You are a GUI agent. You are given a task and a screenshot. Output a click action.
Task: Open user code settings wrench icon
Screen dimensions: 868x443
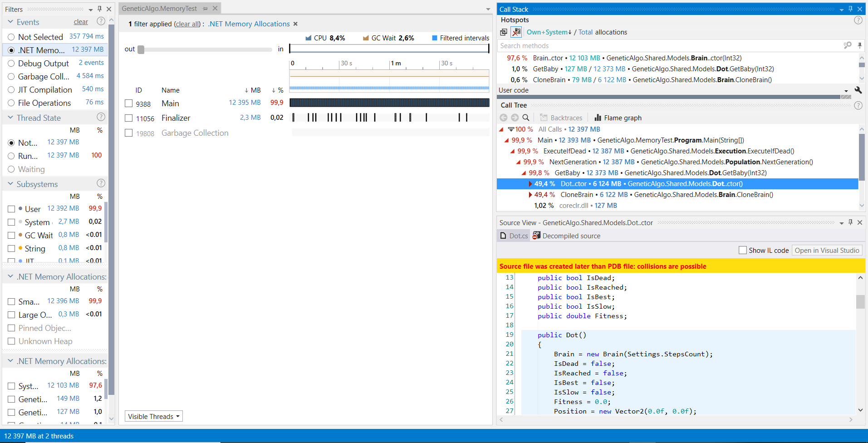tap(858, 90)
